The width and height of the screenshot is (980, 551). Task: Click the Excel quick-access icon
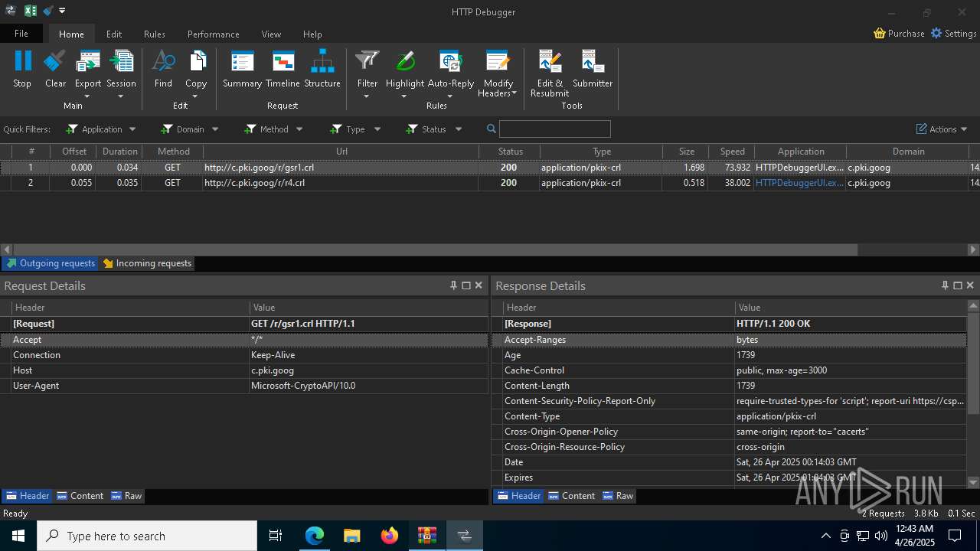31,11
